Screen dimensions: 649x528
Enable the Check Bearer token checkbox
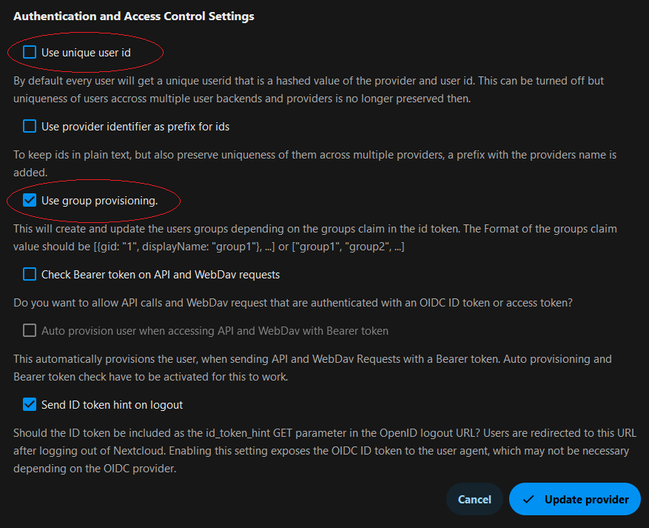click(x=29, y=274)
